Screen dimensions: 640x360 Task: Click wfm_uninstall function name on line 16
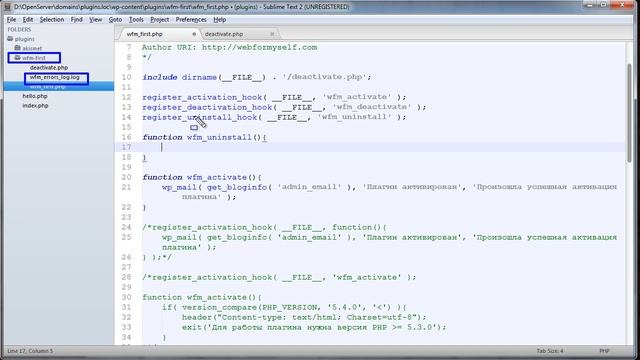tap(219, 137)
